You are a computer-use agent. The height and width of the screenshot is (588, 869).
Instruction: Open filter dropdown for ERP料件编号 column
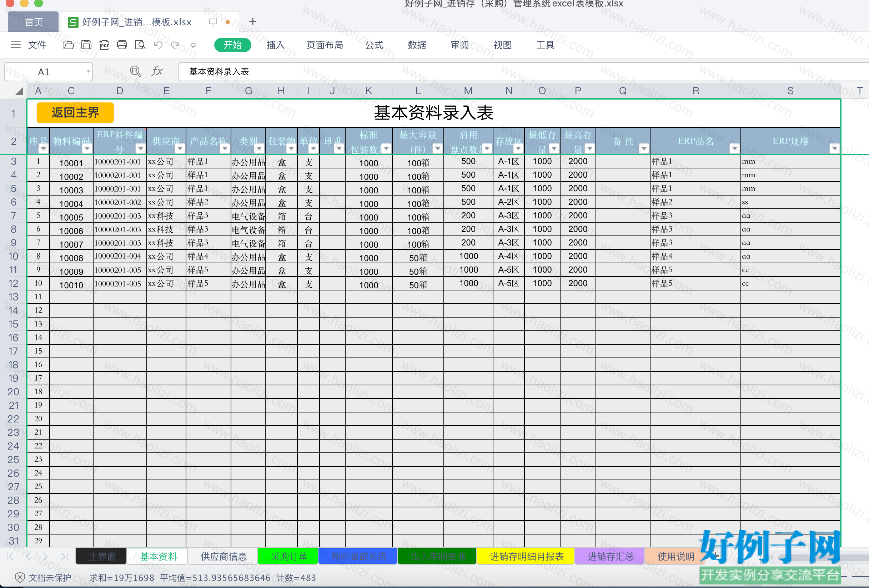141,149
